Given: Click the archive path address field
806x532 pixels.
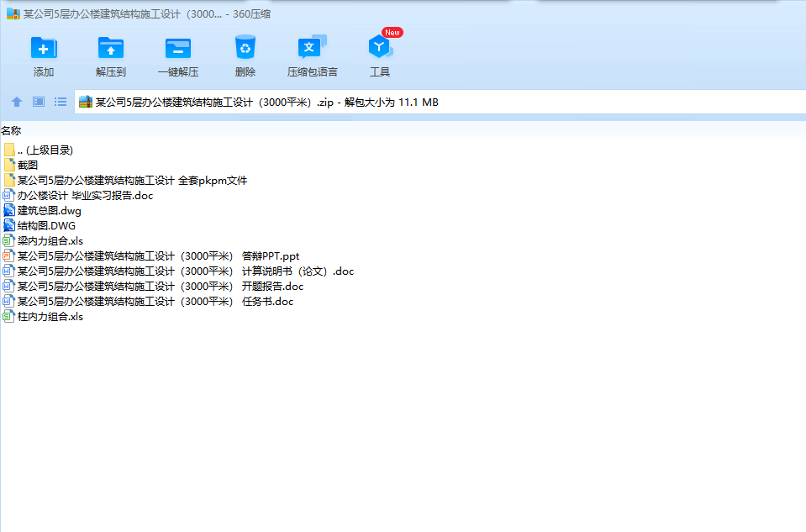Looking at the screenshot, I should (440, 102).
